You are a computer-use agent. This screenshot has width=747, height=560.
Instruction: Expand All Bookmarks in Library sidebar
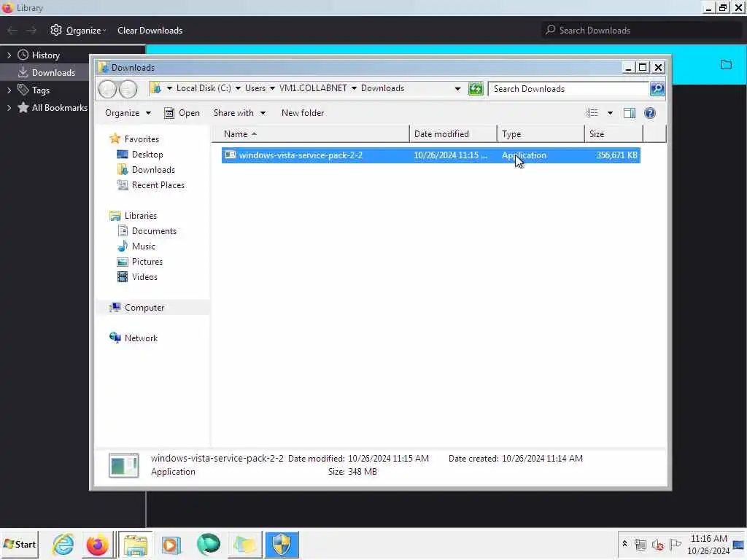pyautogui.click(x=9, y=108)
